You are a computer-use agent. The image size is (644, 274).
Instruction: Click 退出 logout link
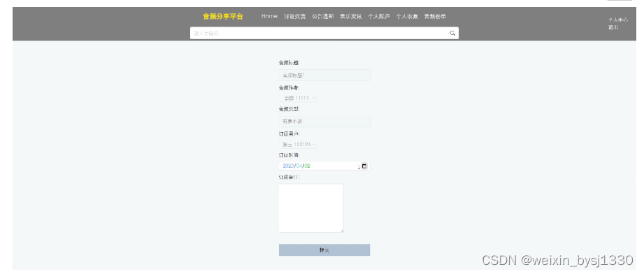point(613,27)
